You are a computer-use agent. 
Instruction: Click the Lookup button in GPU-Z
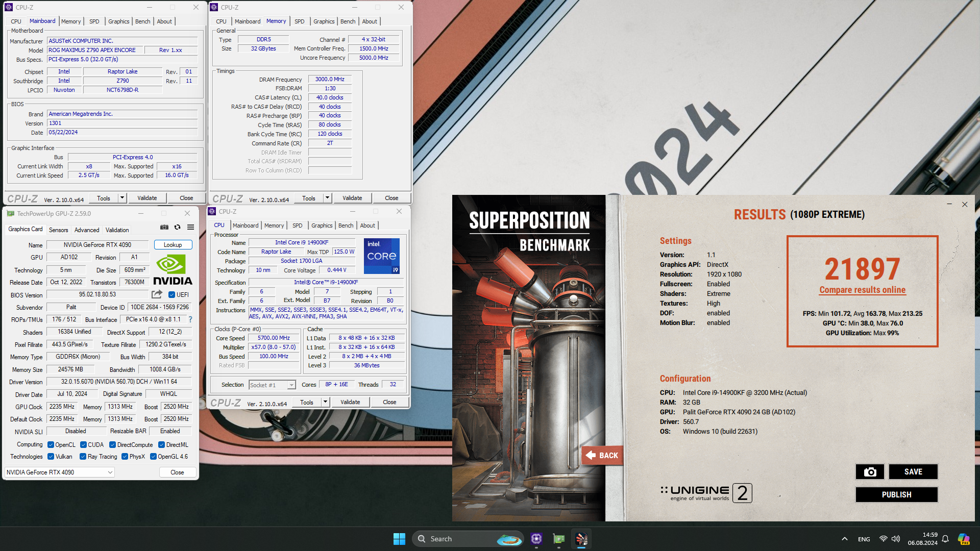click(x=173, y=245)
